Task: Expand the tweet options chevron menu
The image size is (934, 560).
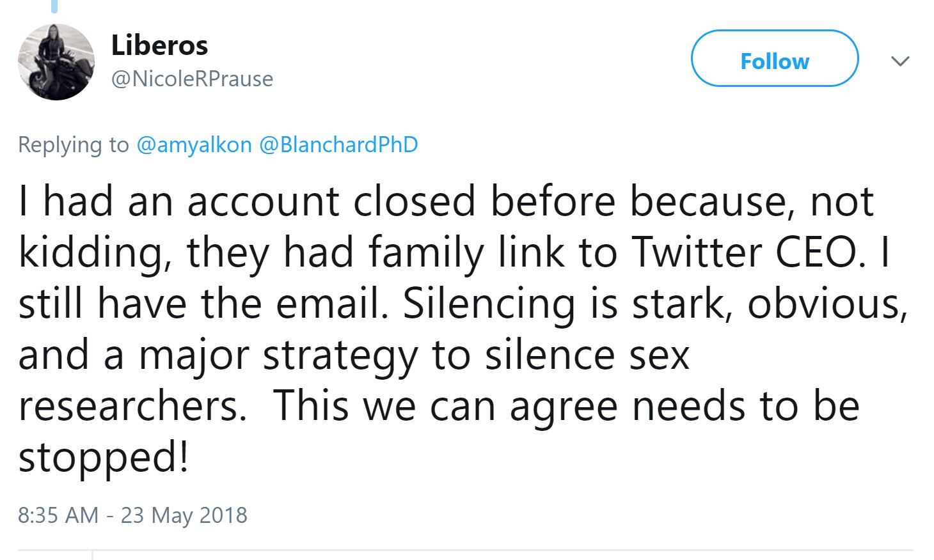Action: point(899,61)
